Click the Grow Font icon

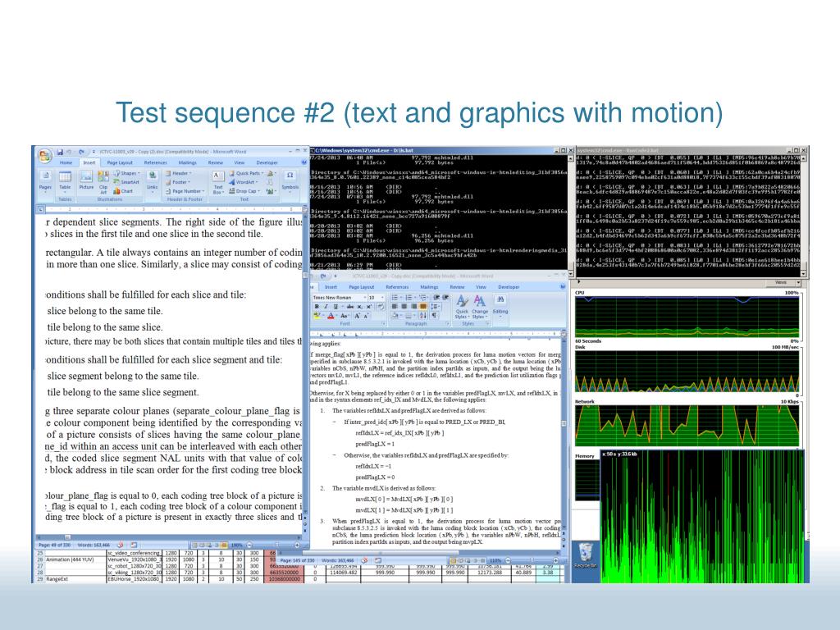pos(357,316)
